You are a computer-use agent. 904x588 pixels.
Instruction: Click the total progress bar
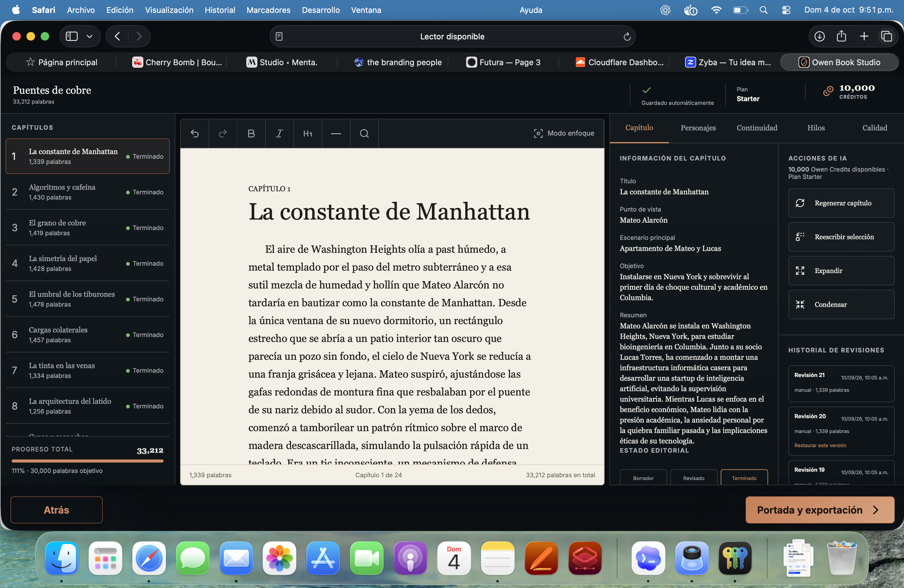[x=88, y=461]
